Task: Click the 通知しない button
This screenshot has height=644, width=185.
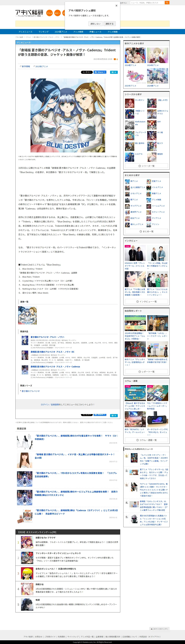Action: point(95,24)
